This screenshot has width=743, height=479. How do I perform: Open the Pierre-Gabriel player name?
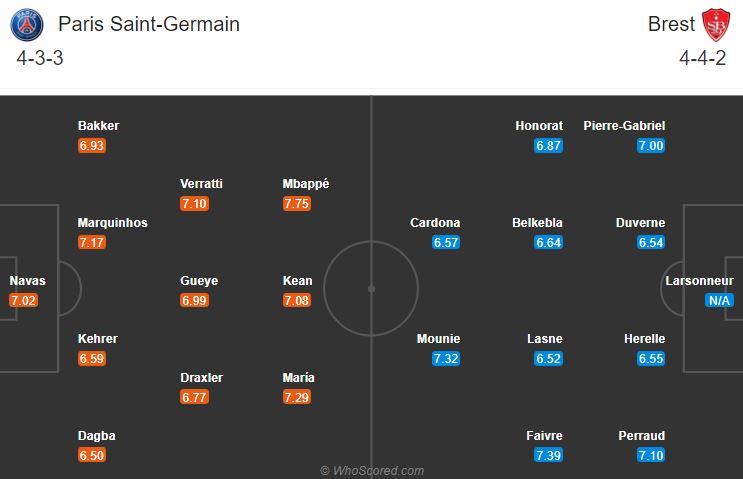(624, 126)
